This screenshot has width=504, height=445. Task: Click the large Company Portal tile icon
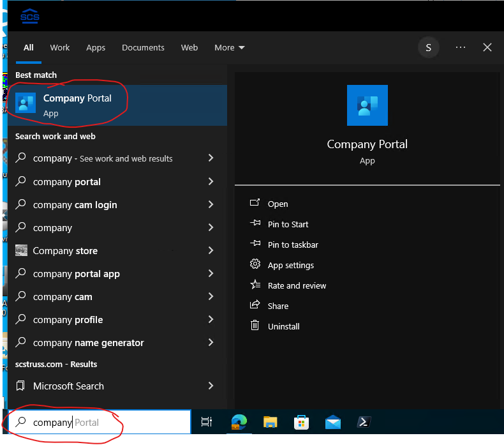pyautogui.click(x=367, y=105)
